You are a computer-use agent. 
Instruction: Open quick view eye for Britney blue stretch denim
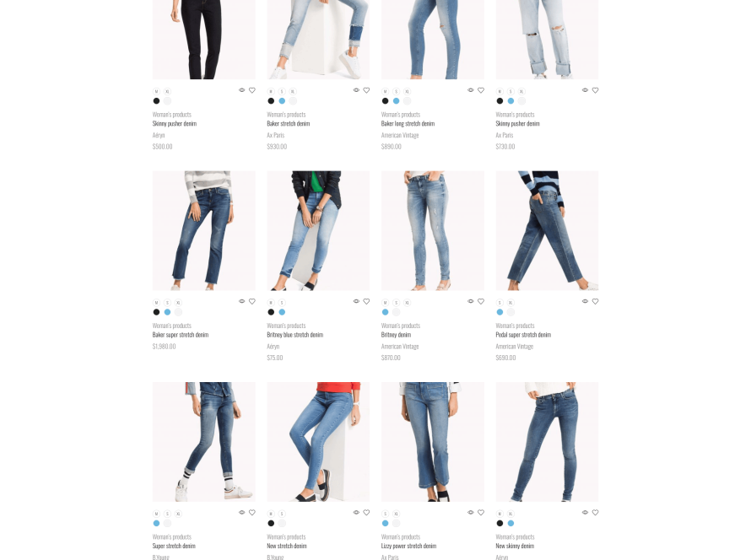point(356,301)
